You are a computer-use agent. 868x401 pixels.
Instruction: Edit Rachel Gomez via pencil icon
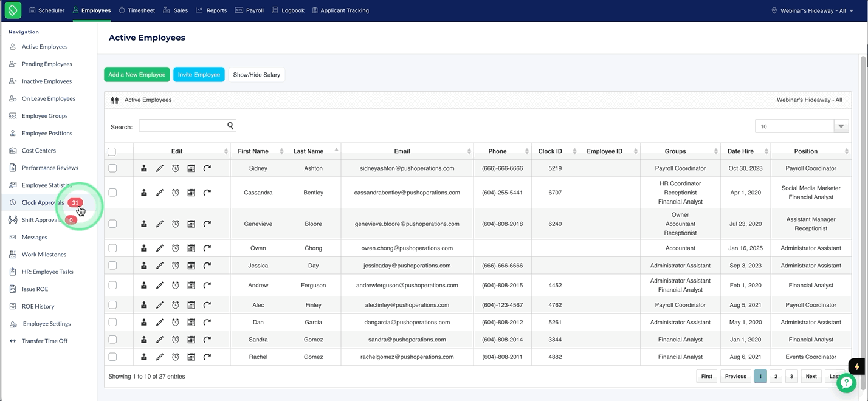(x=160, y=357)
